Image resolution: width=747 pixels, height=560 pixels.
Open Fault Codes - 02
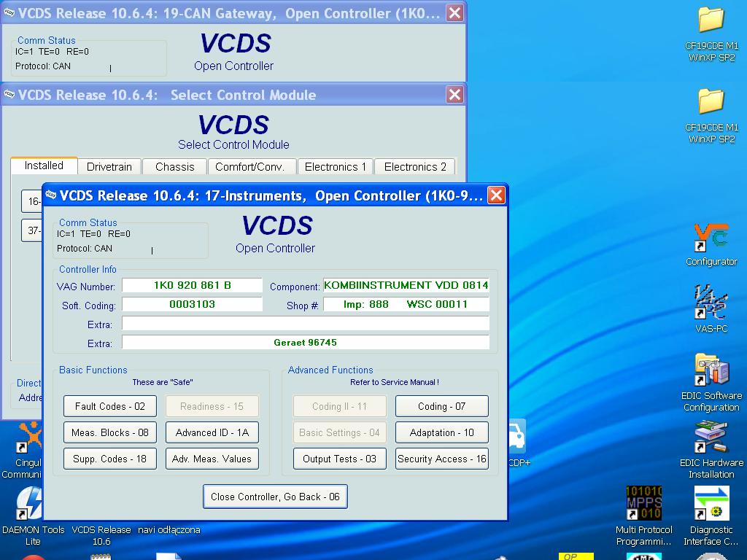110,406
